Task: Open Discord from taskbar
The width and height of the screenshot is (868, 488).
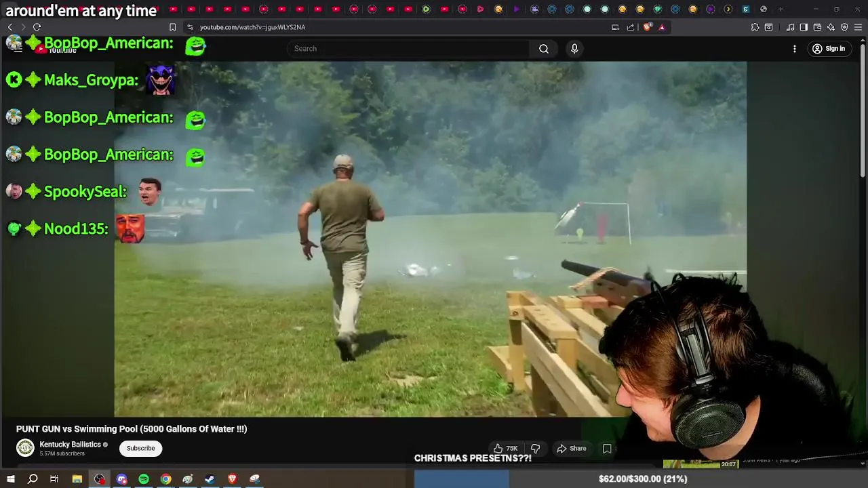Action: (x=122, y=479)
